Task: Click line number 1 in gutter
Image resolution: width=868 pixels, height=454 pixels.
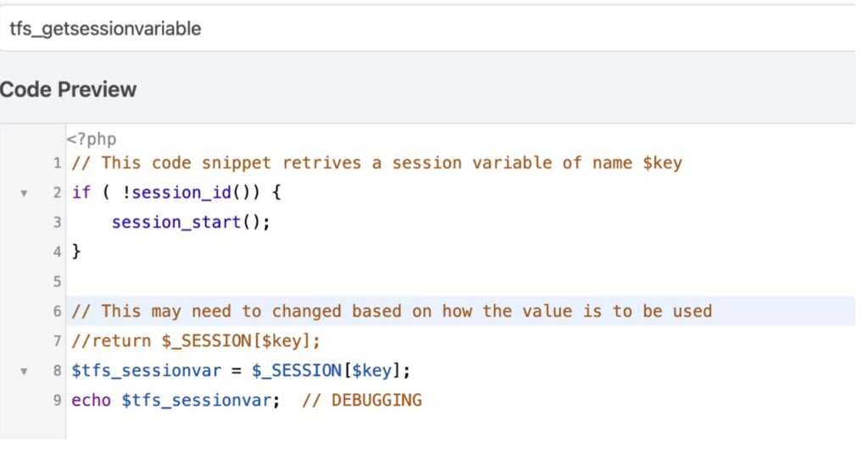Action: point(57,163)
